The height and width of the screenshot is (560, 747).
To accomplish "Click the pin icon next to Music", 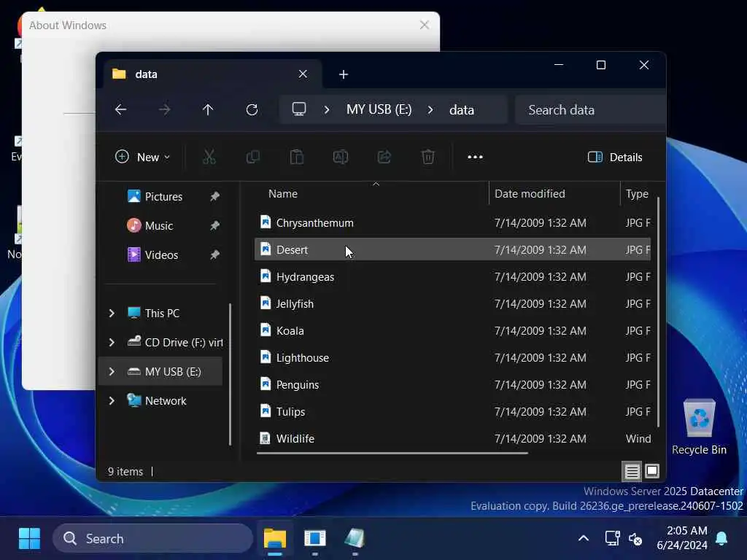I will [215, 225].
